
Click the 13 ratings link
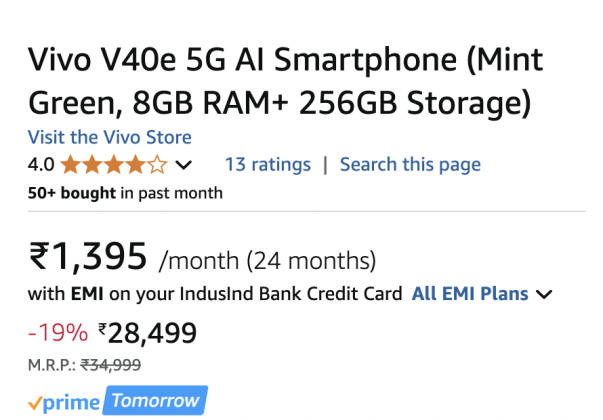coord(267,164)
